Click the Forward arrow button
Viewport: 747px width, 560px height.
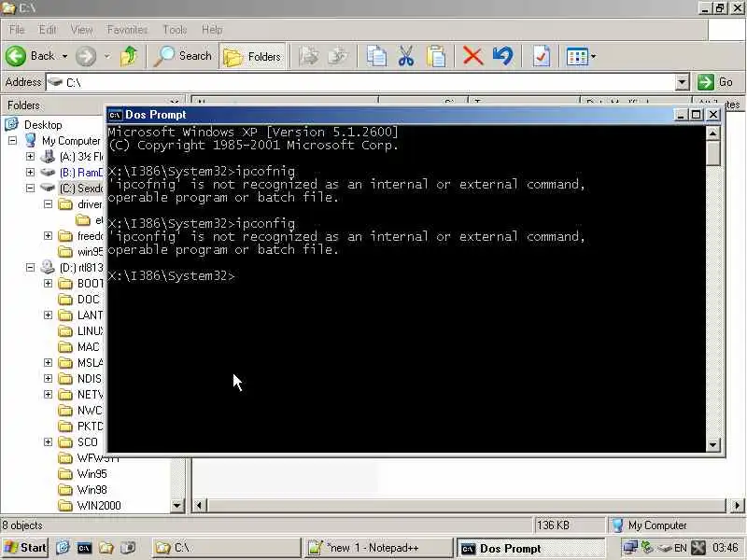click(86, 56)
